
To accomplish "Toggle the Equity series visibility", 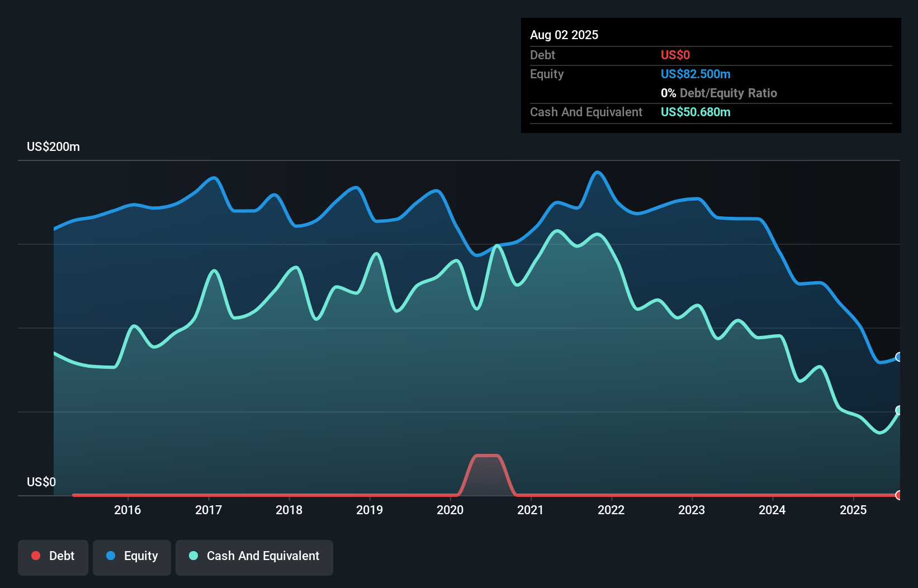I will click(131, 556).
